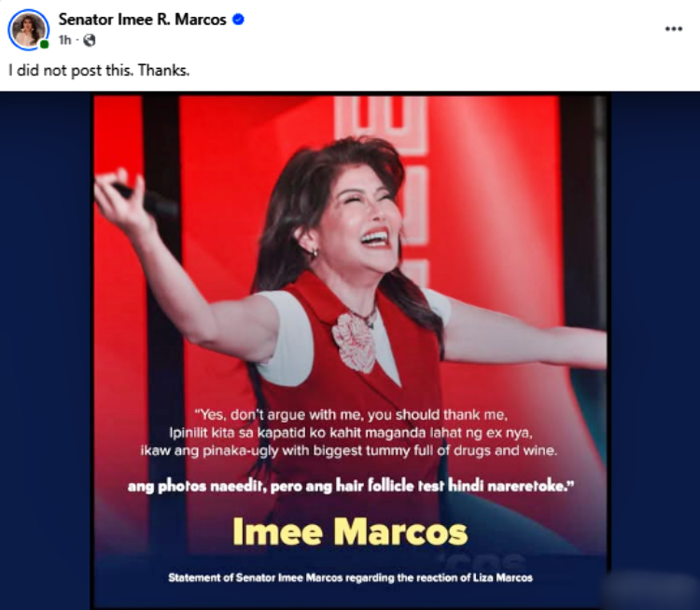Image resolution: width=700 pixels, height=610 pixels.
Task: Click the microphone held in the photo
Action: coord(145,199)
